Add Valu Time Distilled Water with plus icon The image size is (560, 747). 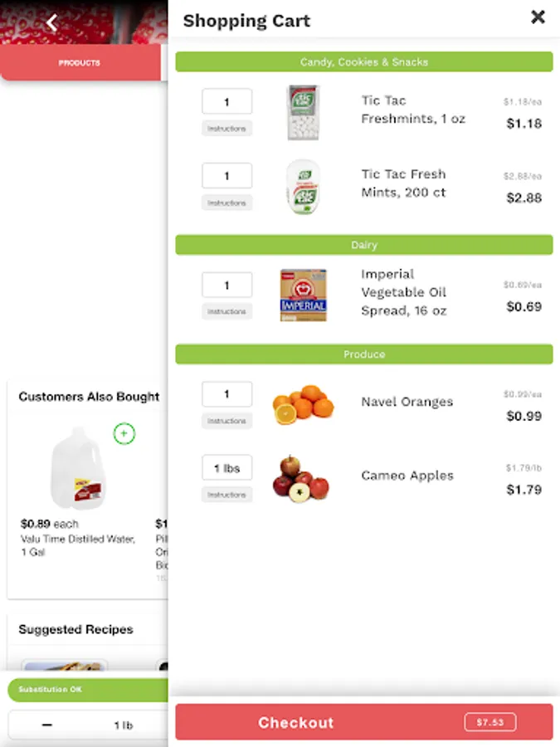124,433
